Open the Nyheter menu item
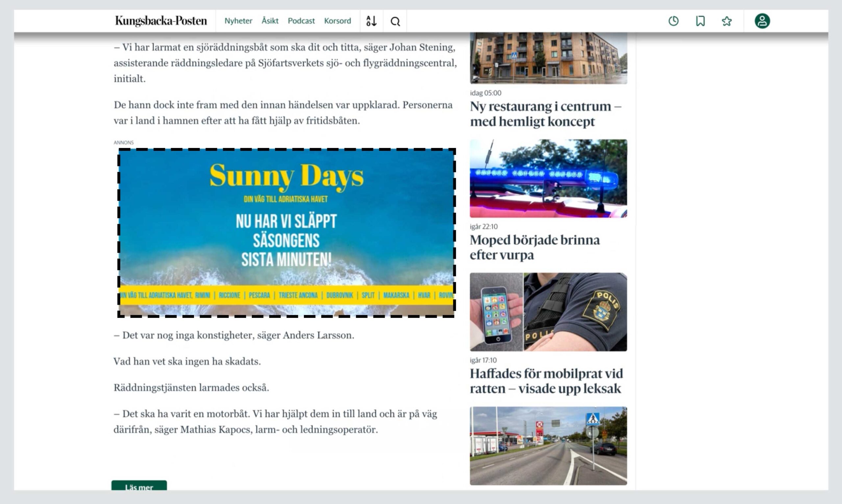 (x=238, y=21)
